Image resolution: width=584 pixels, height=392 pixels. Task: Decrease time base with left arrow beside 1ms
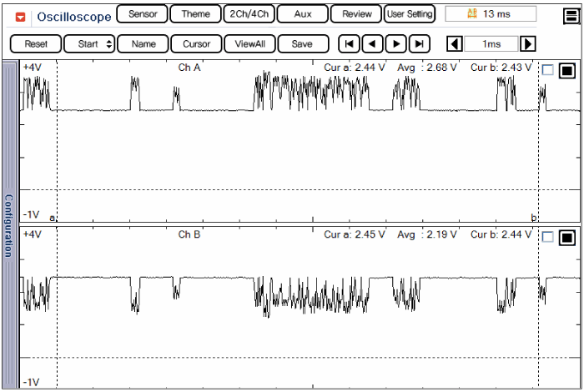455,44
